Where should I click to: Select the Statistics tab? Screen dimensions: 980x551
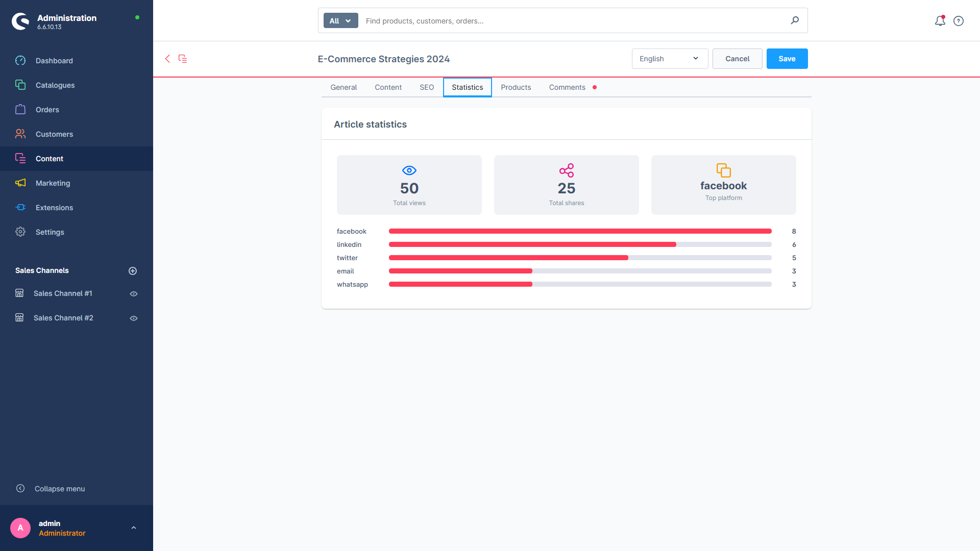click(468, 87)
